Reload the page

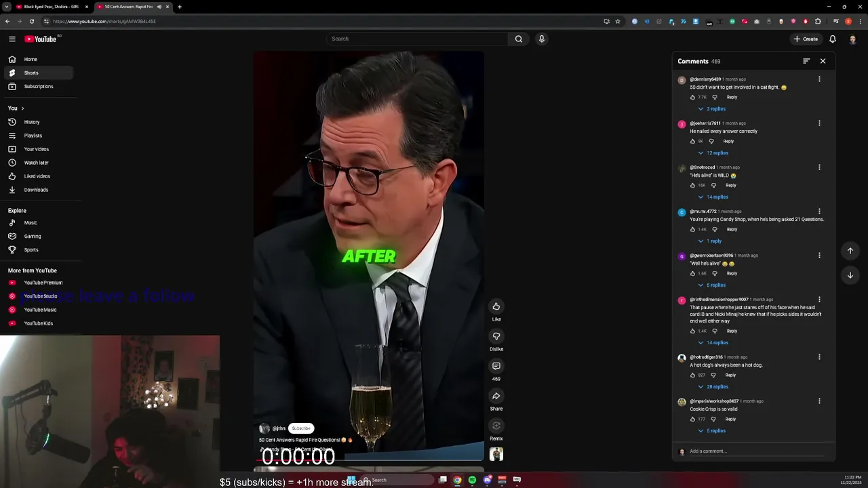[31, 21]
